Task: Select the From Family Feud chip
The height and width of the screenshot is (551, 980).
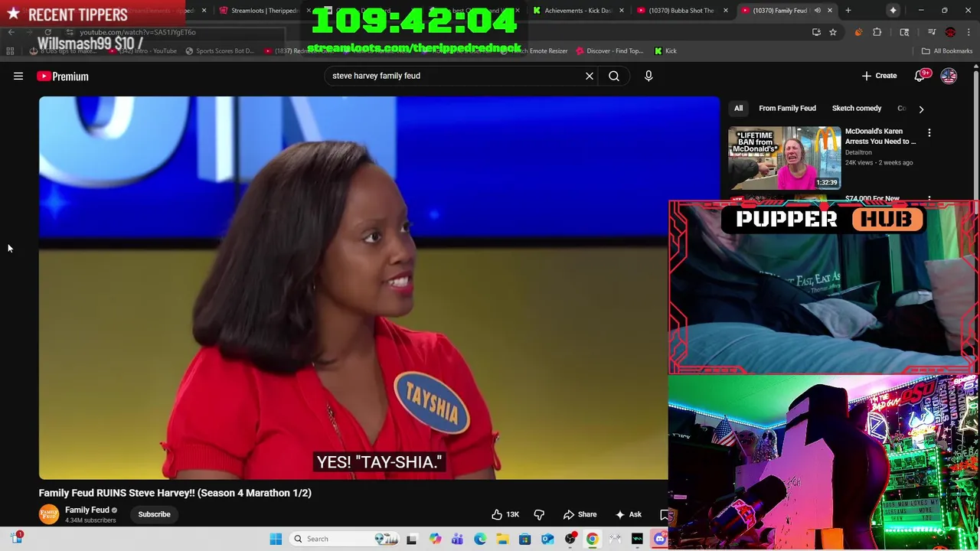Action: tap(787, 109)
